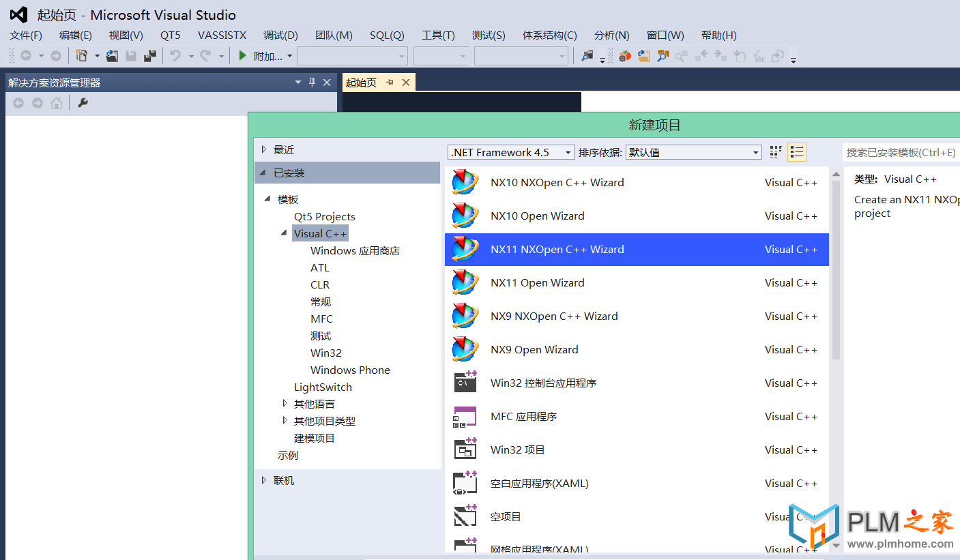The height and width of the screenshot is (560, 960).
Task: Select the NX11 Open Wizard template
Action: [x=637, y=283]
